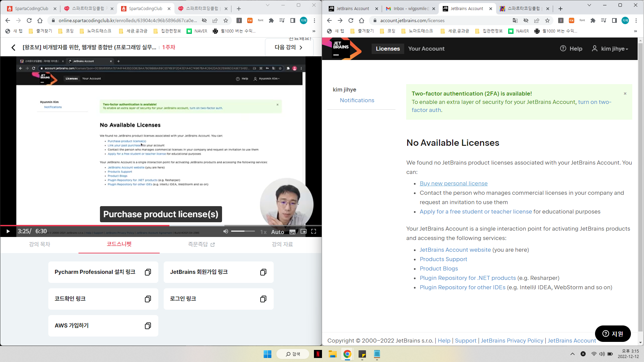Screen dimensions: 644x362
Task: Bookmark the SpartaCodingClub lecture page
Action: click(x=226, y=20)
